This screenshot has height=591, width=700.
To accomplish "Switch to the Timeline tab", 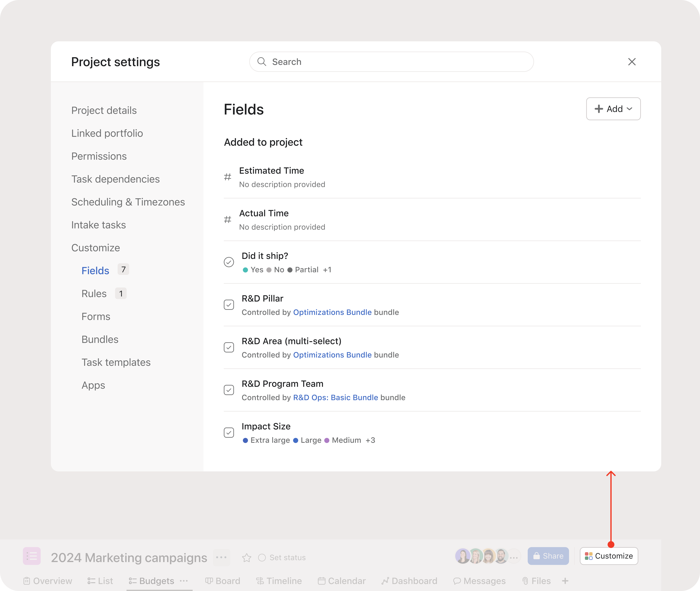I will (279, 581).
